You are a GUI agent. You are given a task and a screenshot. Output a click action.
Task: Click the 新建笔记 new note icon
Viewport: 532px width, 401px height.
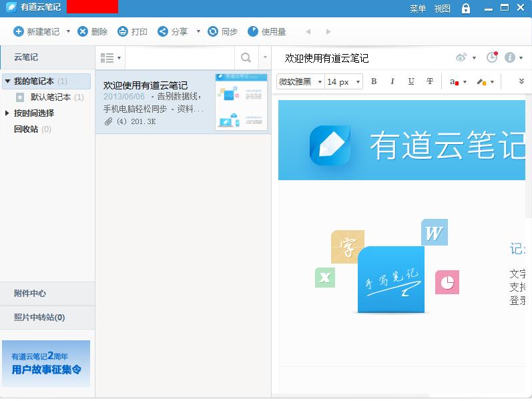19,31
